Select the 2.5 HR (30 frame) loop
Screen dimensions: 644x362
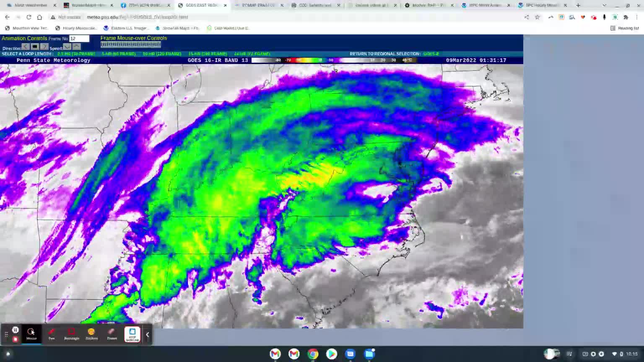click(x=76, y=54)
